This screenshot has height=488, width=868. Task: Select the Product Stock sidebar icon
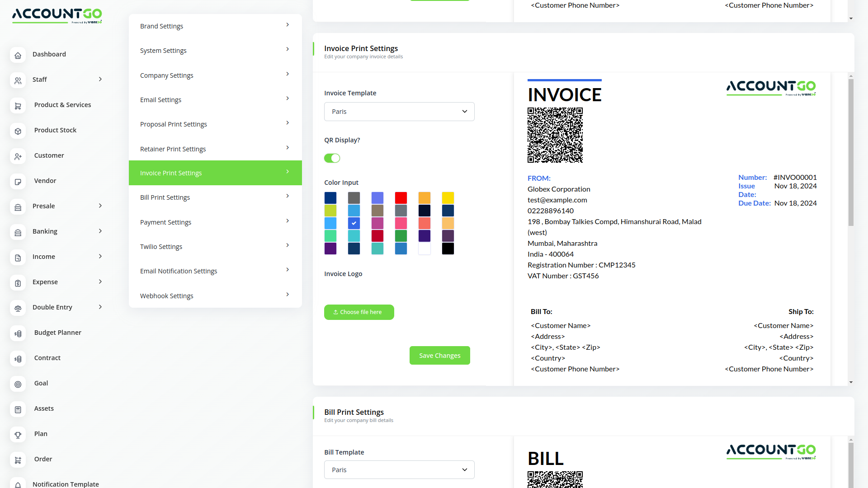[18, 131]
